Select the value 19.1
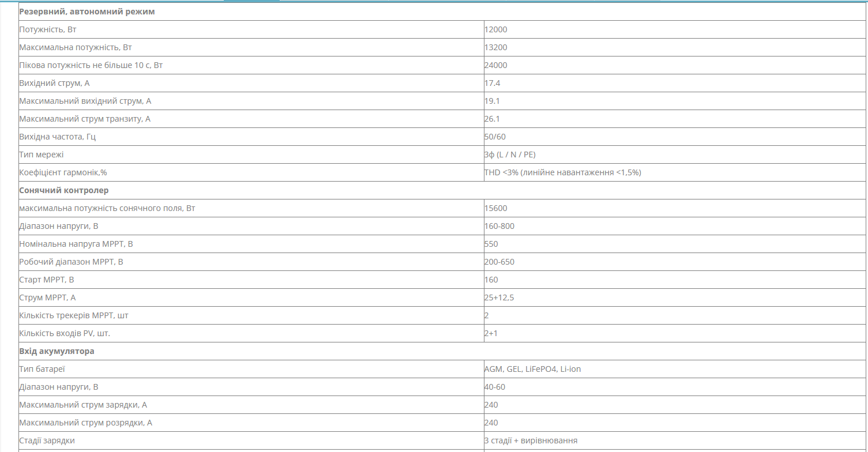 point(492,101)
